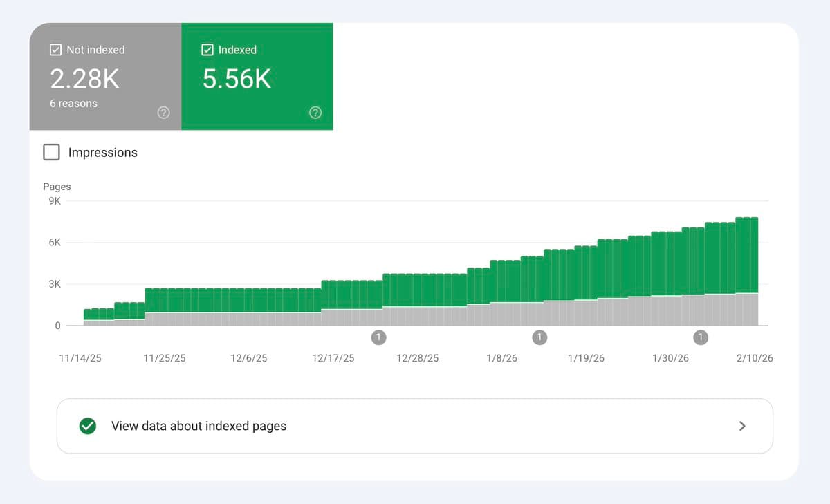Open View data about indexed pages
Screen dimensions: 830x504
coord(414,426)
